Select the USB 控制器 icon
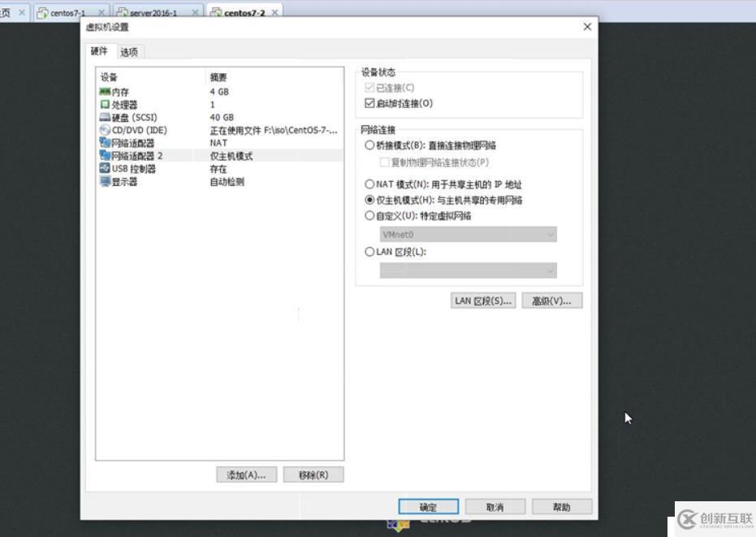This screenshot has height=537, width=756. point(105,168)
